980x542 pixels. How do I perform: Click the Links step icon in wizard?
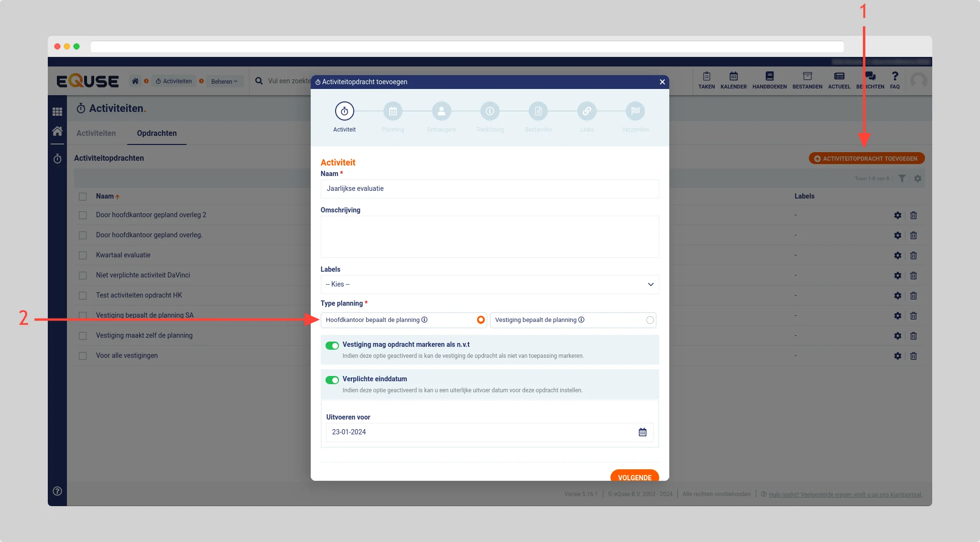click(587, 111)
